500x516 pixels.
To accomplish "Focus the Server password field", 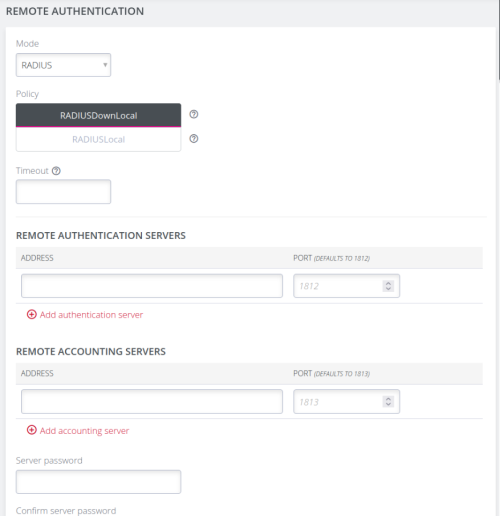I will pyautogui.click(x=98, y=482).
